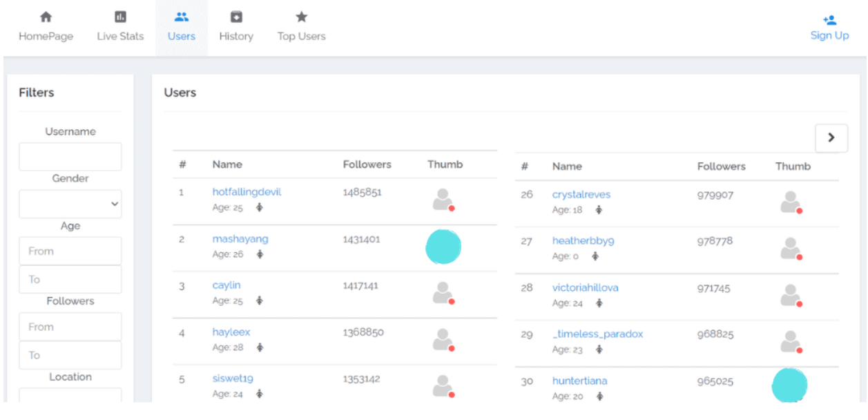Click gender icon beside _timeless_paradox's age
Screen dimensions: 868x420
pyautogui.click(x=599, y=350)
